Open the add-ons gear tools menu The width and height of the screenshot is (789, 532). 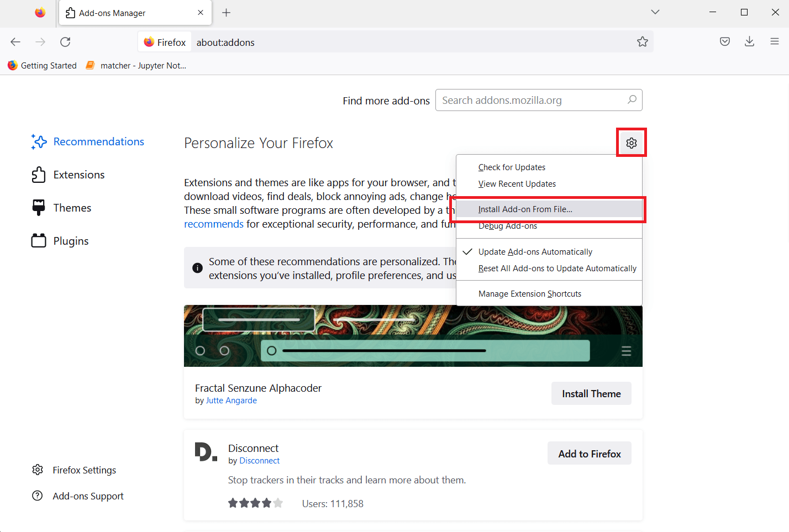[632, 143]
